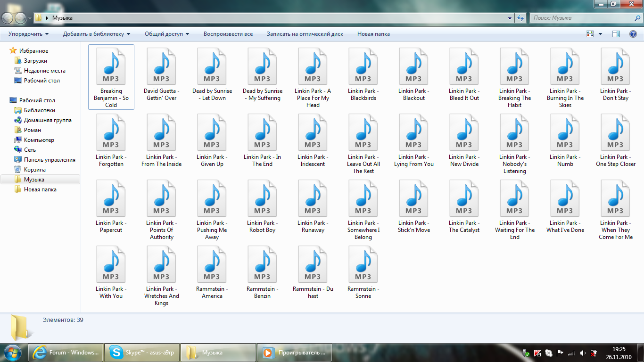Viewport: 644px width, 362px height.
Task: Select Rammstein - Sonne MP3 icon
Action: pos(363,264)
